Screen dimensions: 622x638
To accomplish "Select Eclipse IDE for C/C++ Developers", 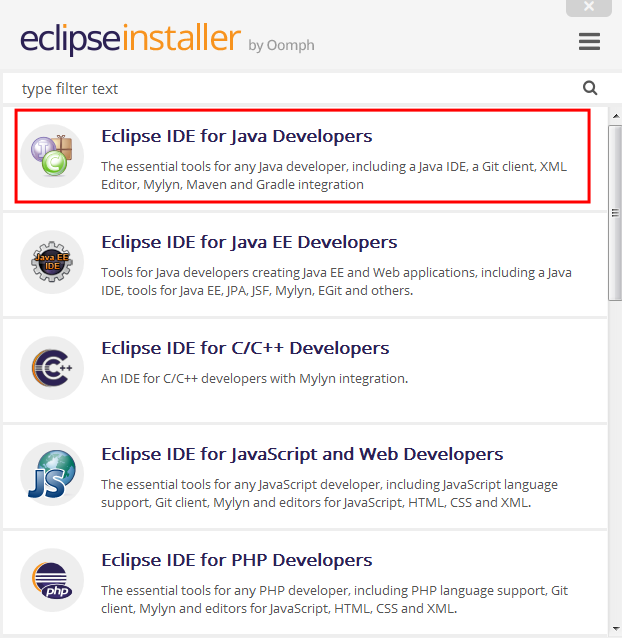I will pos(305,370).
